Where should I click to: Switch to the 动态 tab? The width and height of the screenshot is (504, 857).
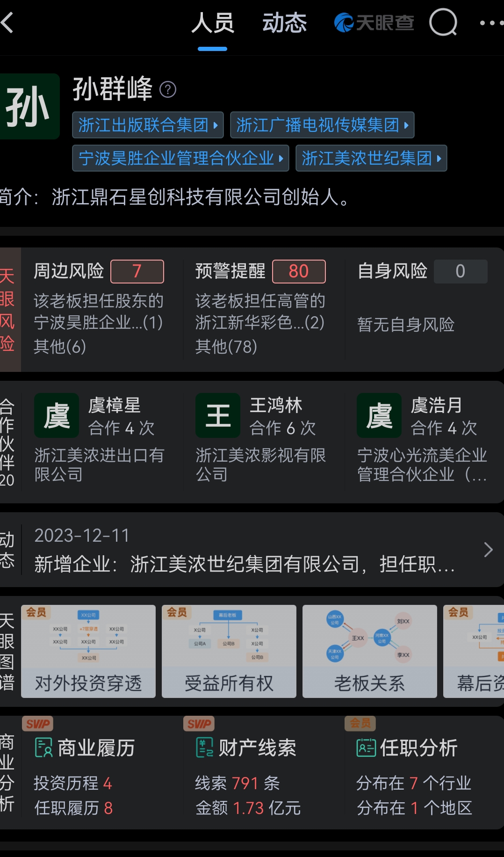point(284,23)
